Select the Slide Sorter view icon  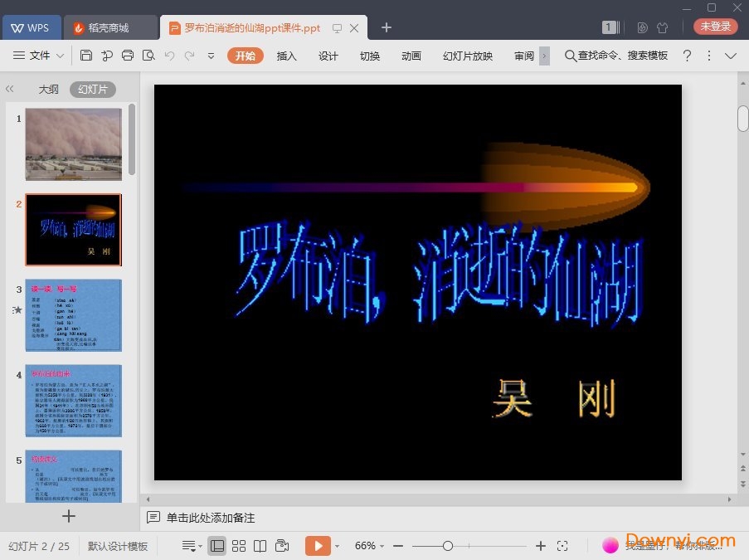pos(239,545)
